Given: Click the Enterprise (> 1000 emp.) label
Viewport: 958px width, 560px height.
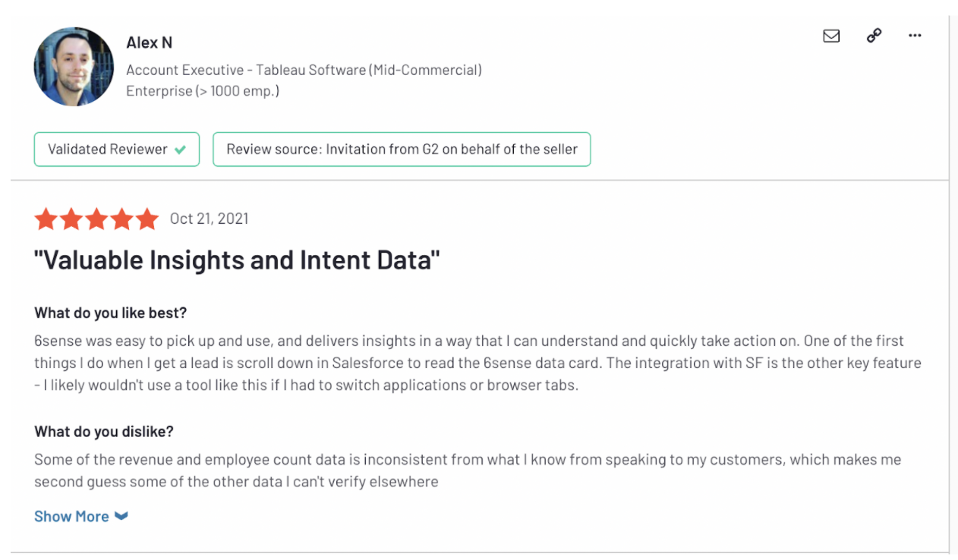Looking at the screenshot, I should coord(203,91).
